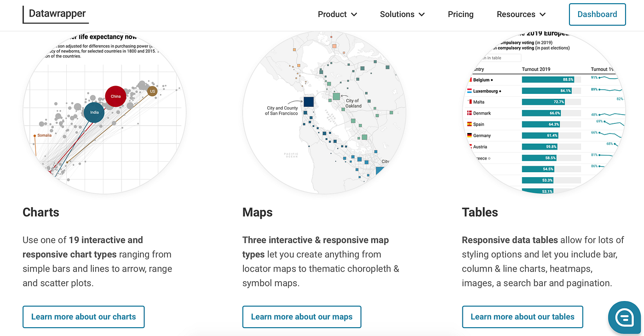Select the Germany flag icon
Screen dimensions: 644x336
469,135
